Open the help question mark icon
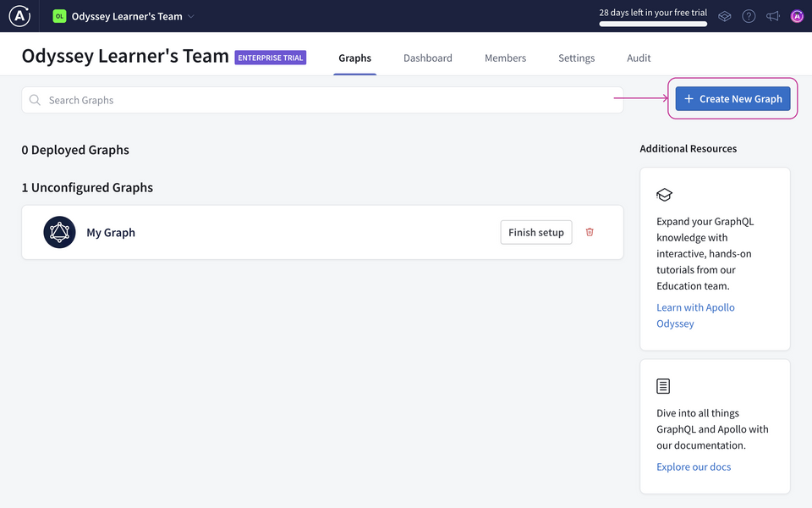This screenshot has width=812, height=508. 749,17
